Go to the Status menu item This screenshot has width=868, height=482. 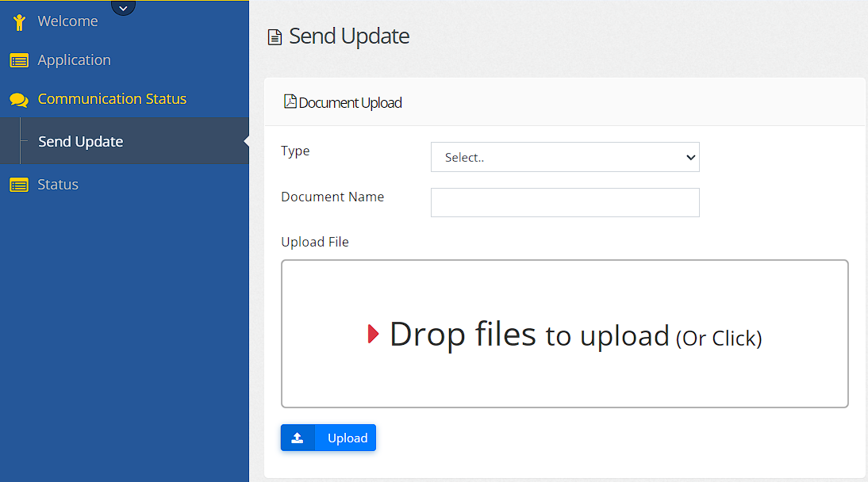58,184
